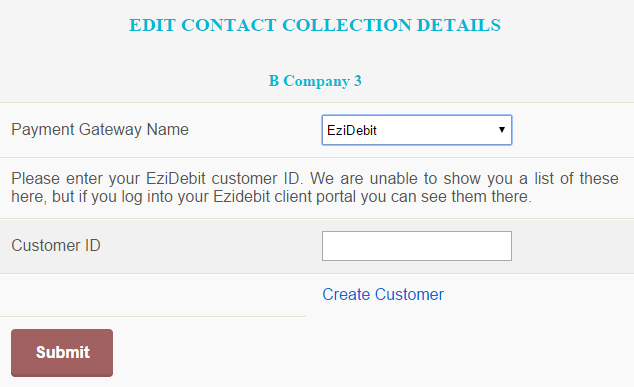Submit the contact collection form
This screenshot has height=387, width=634.
coord(62,353)
